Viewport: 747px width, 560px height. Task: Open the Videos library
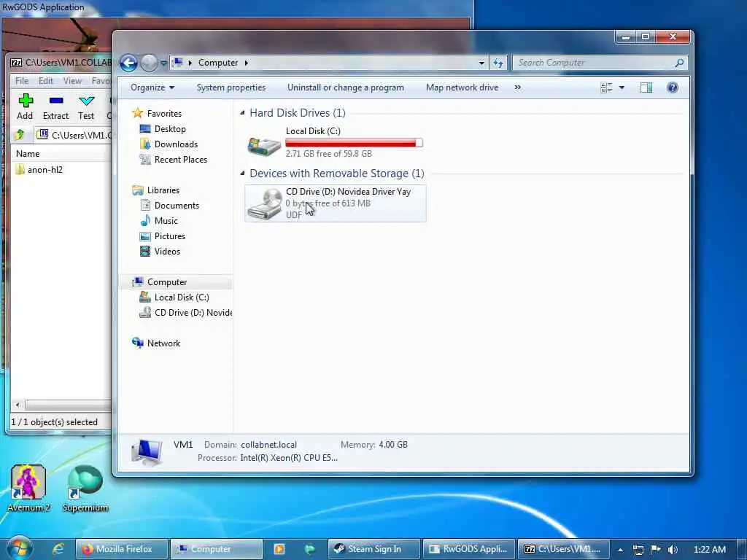167,251
